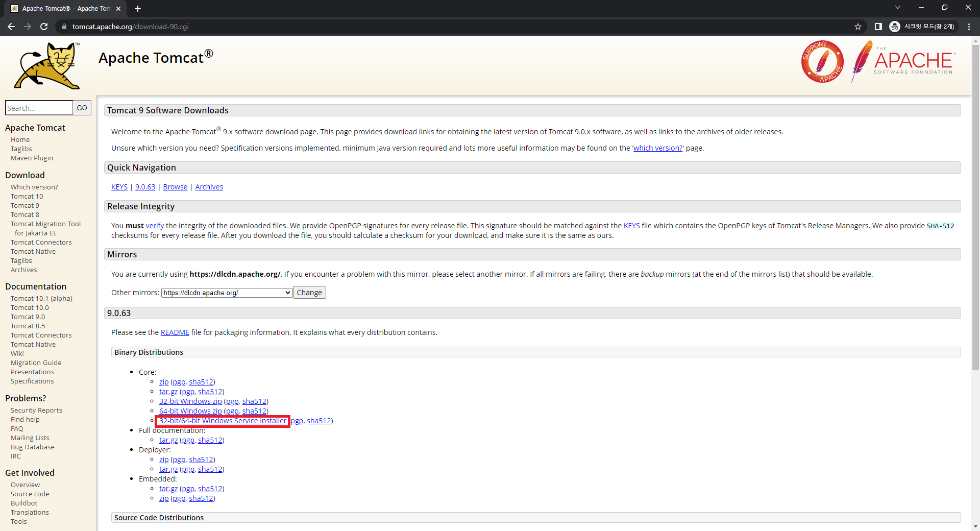Viewport: 980px width, 531px height.
Task: Open Security Reports link
Action: (36, 411)
